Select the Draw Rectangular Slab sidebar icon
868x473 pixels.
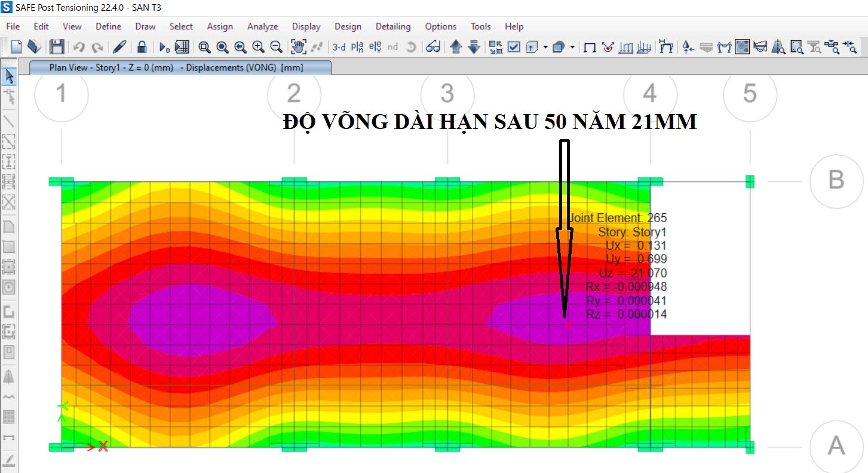pyautogui.click(x=9, y=246)
